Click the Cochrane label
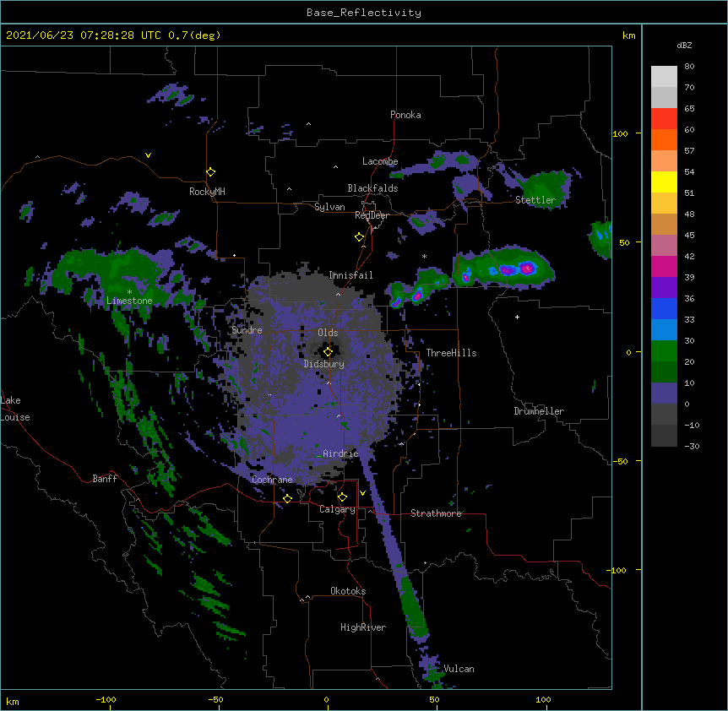 (x=272, y=480)
